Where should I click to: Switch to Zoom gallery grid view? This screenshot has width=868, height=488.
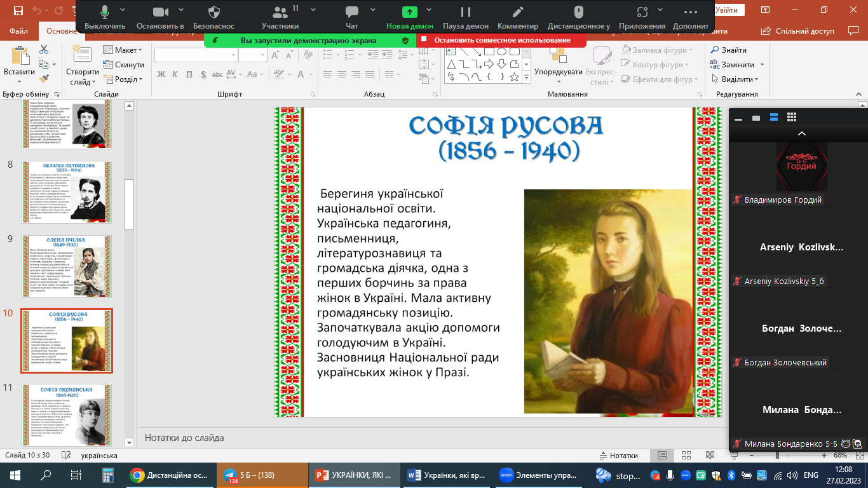(x=792, y=118)
